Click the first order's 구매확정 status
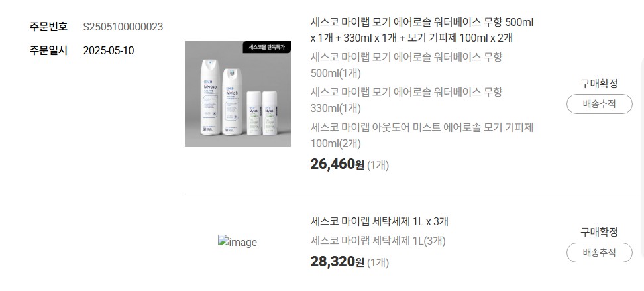644x291 pixels. pyautogui.click(x=599, y=84)
